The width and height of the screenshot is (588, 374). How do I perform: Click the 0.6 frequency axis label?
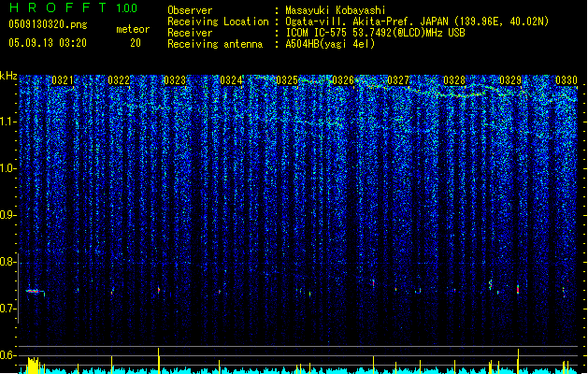[x=8, y=355]
